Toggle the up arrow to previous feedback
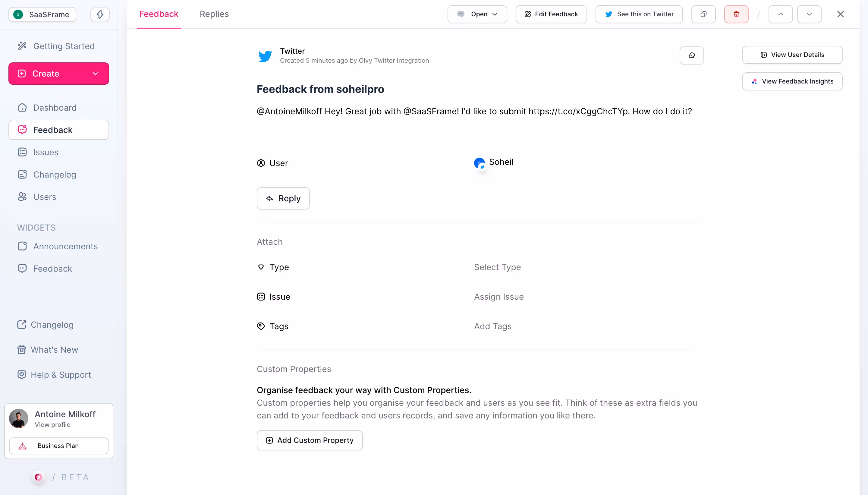The image size is (868, 495). (780, 14)
